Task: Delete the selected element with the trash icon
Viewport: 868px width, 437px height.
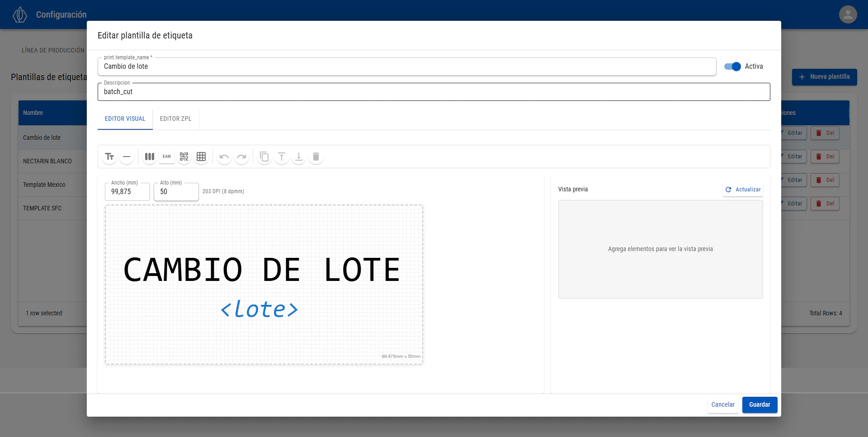Action: tap(316, 157)
